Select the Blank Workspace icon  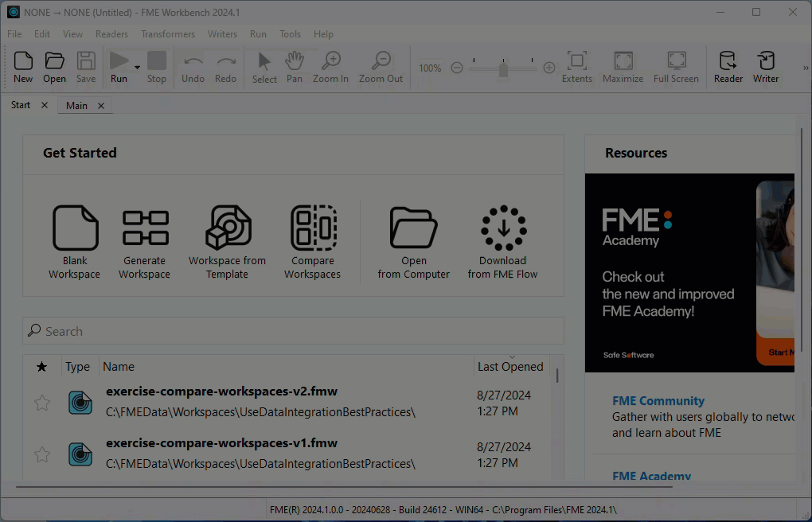(75, 228)
